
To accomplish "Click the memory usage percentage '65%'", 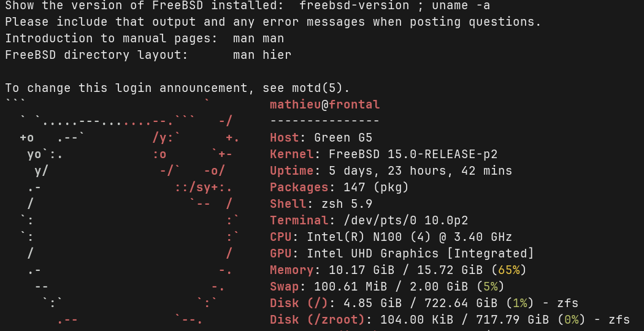I will click(508, 270).
